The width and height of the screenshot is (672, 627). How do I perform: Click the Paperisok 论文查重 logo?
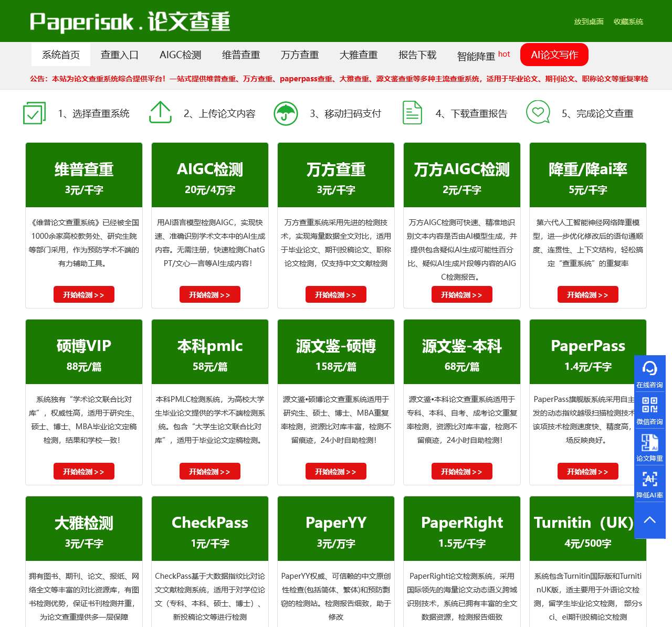(130, 22)
